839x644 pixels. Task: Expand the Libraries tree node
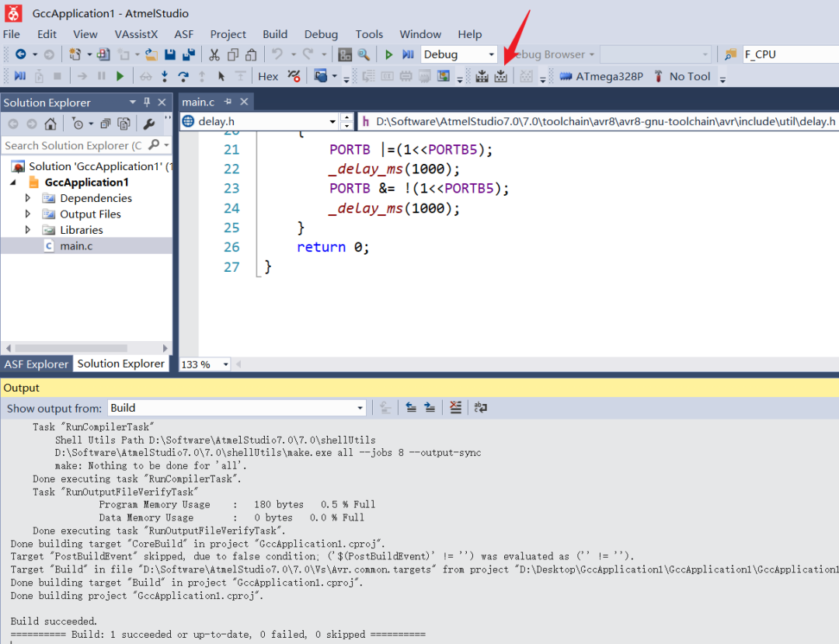pyautogui.click(x=28, y=230)
